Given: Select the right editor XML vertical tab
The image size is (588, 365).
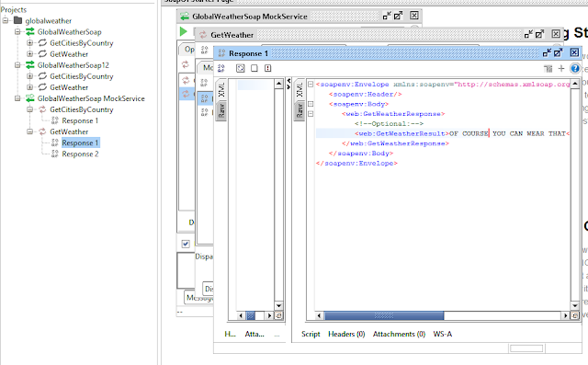Looking at the screenshot, I should [300, 90].
